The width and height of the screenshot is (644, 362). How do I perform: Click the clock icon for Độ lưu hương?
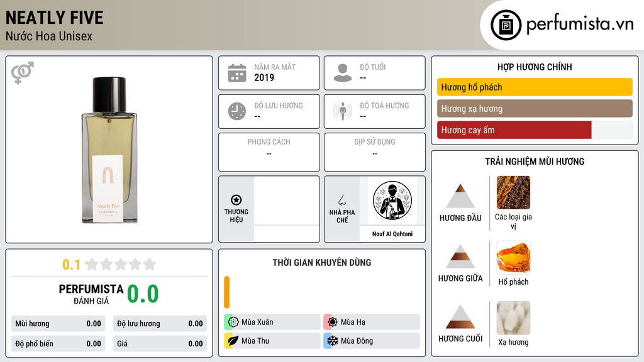237,111
